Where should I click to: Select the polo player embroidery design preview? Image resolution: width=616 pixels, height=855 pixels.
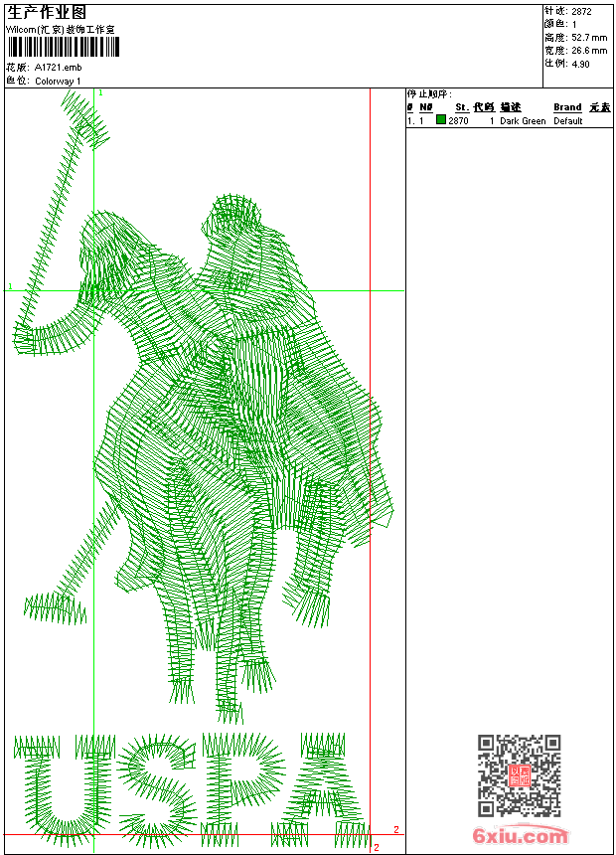click(x=204, y=407)
